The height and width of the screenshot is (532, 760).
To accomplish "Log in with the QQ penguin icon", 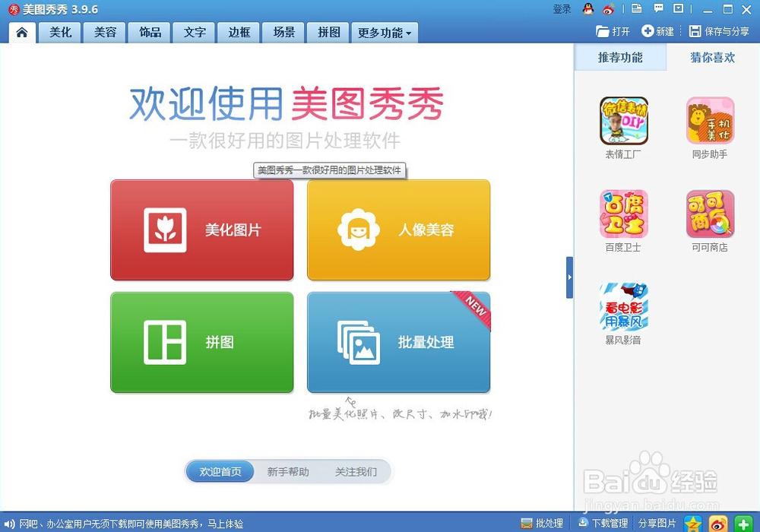I will click(588, 8).
